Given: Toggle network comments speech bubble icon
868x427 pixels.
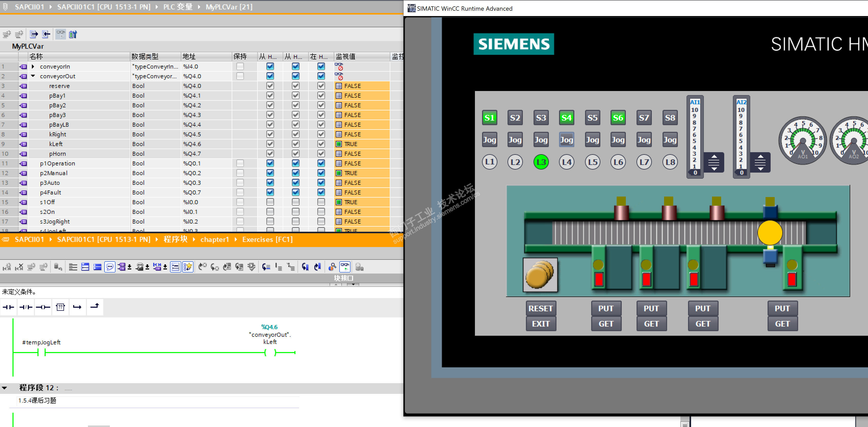Looking at the screenshot, I should click(110, 267).
